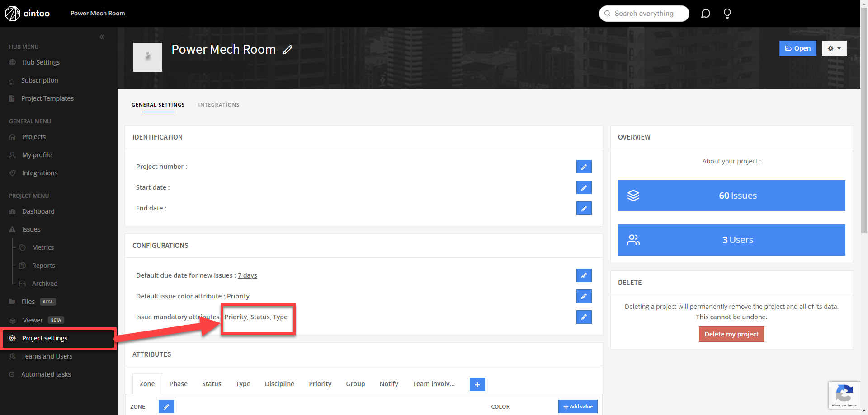Switch to the Integrations tab
Image resolution: width=868 pixels, height=415 pixels.
[x=219, y=105]
